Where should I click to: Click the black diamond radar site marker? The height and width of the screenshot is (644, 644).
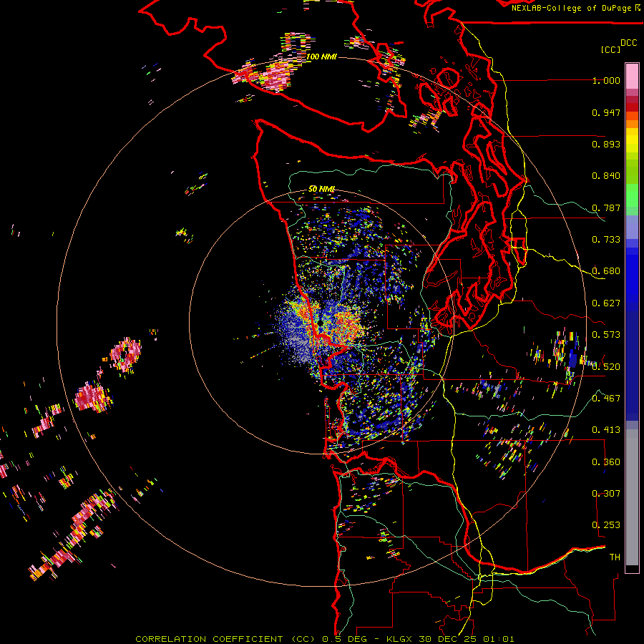coord(320,323)
